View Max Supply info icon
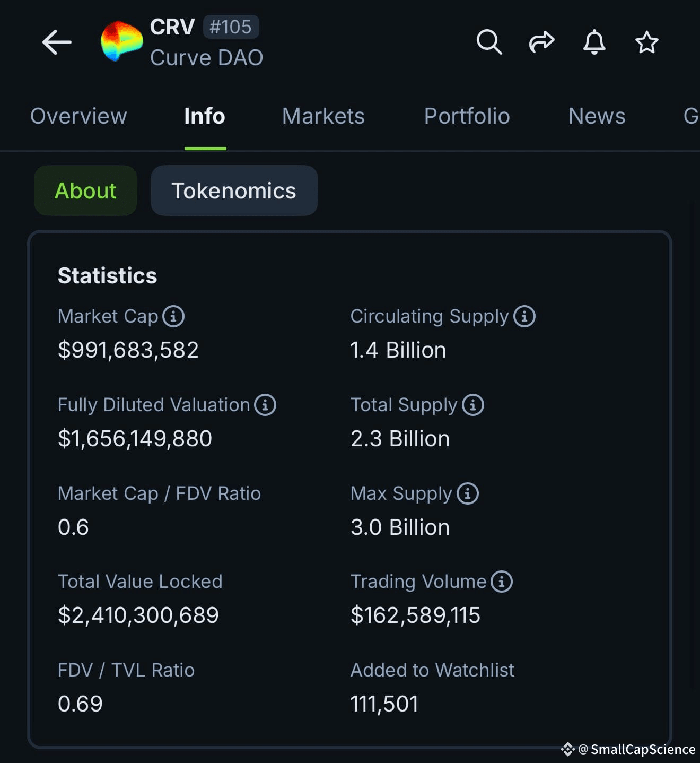700x763 pixels. (x=468, y=493)
